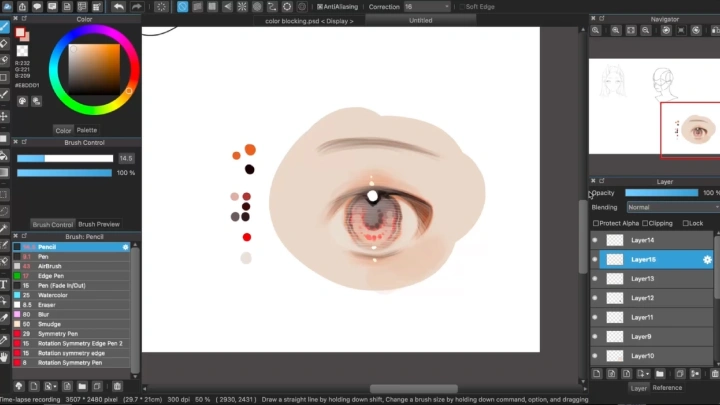
Task: Click rotate right icon in Navigator
Action: [x=696, y=30]
